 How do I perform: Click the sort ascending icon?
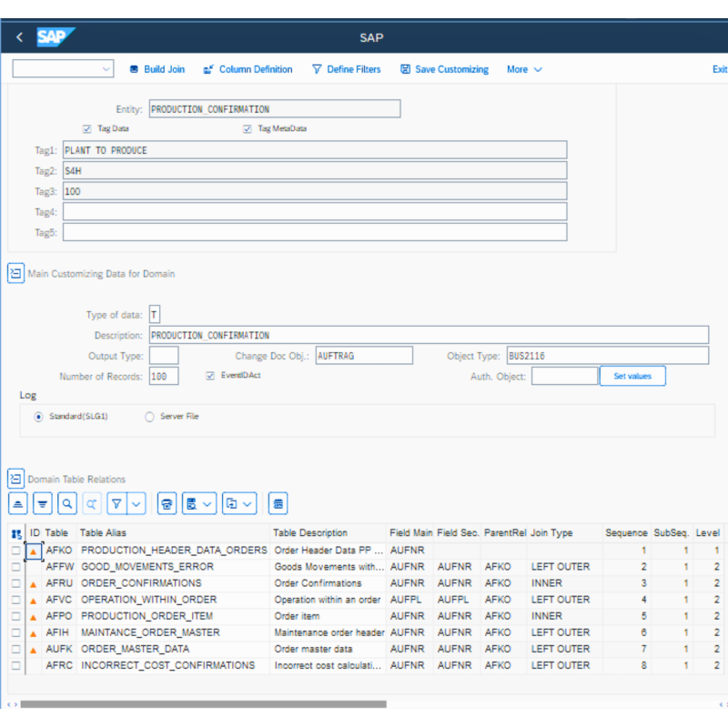click(x=18, y=503)
